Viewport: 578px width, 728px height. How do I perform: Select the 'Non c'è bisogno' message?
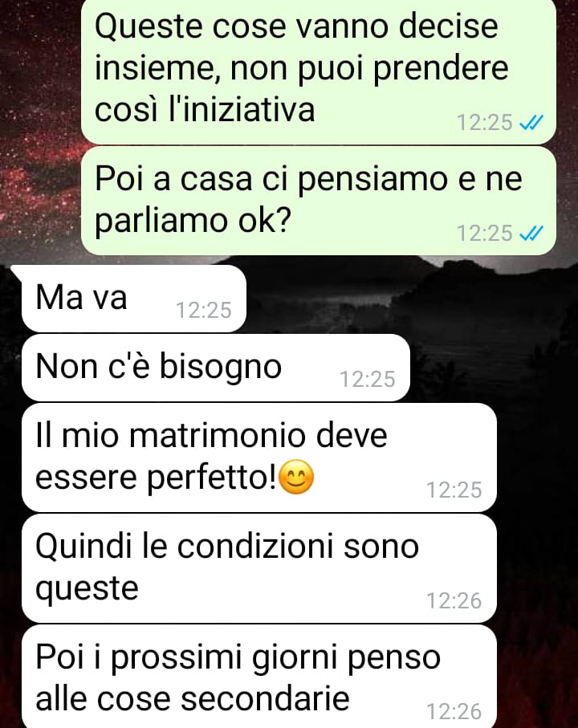(x=216, y=368)
